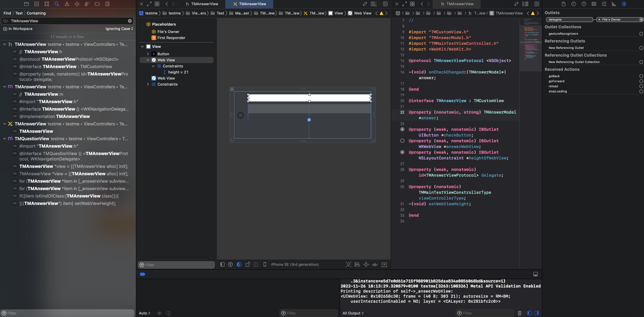Open the Breakpoint navigator icon
This screenshot has height=317, width=644.
pyautogui.click(x=97, y=4)
